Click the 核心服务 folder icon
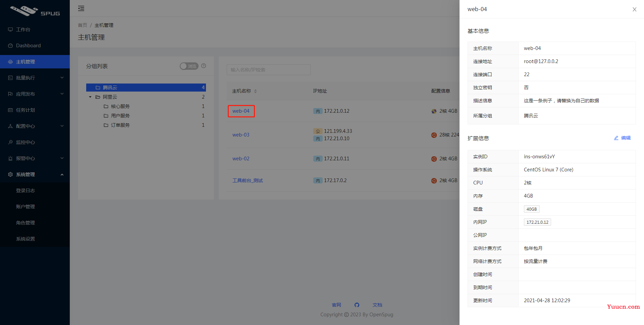 point(106,106)
